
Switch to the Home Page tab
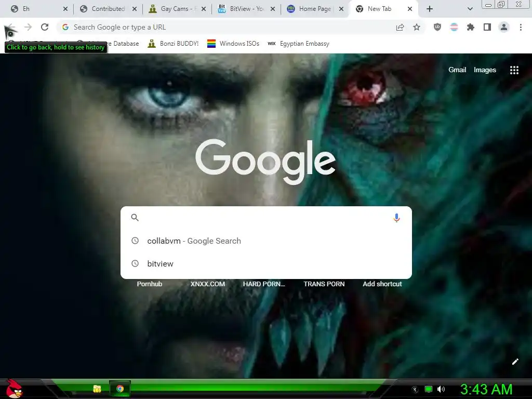[311, 9]
